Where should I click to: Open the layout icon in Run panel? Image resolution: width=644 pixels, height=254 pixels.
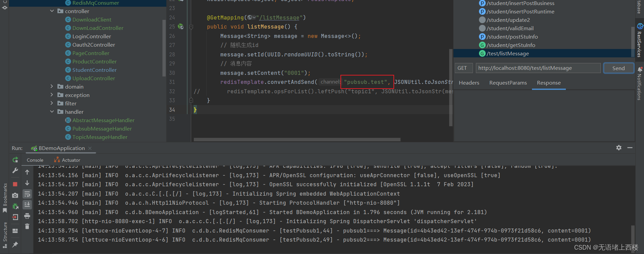(15, 231)
